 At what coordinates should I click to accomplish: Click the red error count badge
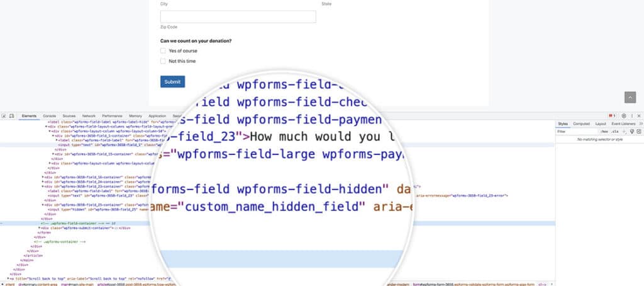pos(611,116)
